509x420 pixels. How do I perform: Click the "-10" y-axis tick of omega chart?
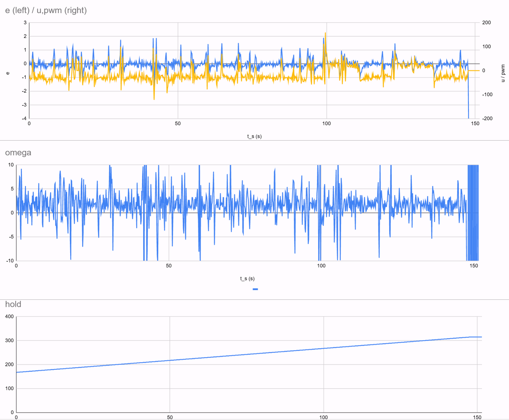tap(10, 261)
